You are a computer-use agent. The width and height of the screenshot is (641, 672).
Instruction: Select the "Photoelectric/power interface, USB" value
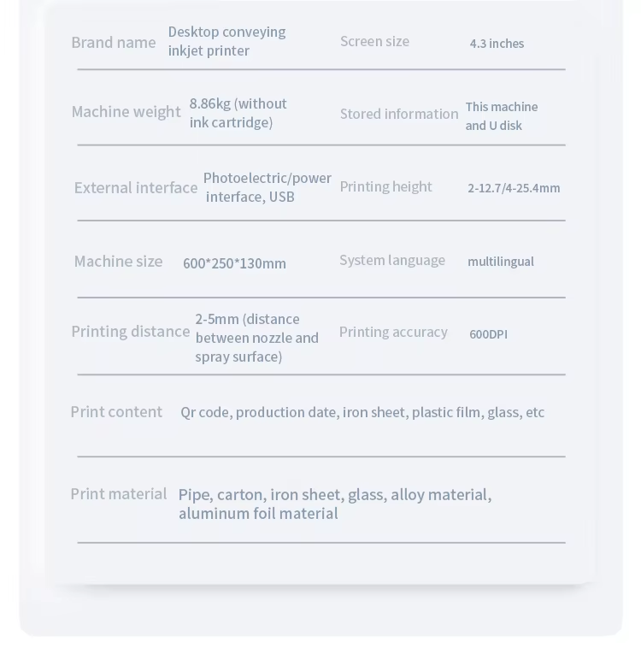(x=267, y=187)
